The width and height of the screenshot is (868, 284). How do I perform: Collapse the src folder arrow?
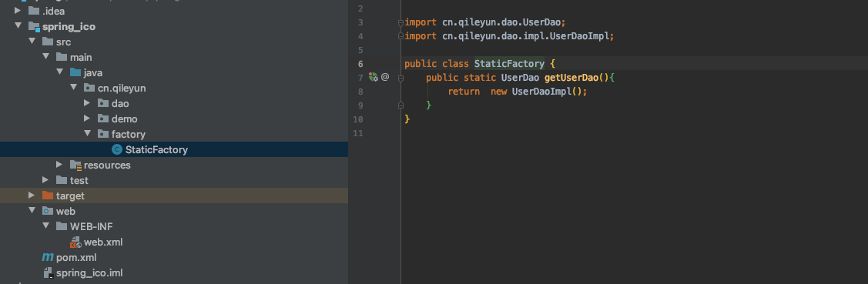click(32, 42)
